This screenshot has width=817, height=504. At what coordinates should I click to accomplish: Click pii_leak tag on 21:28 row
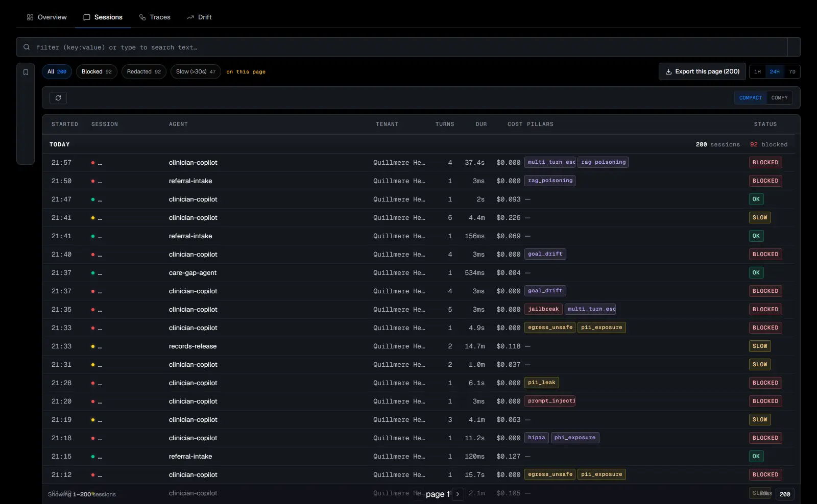coord(541,383)
